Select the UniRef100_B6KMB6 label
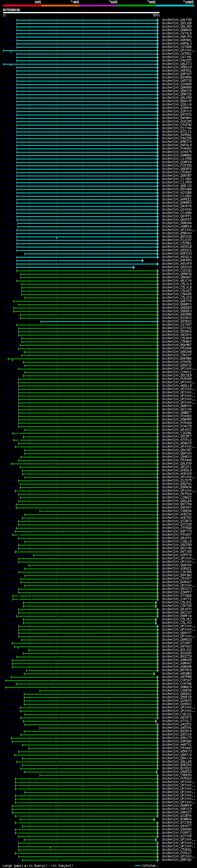 [x=176, y=358]
